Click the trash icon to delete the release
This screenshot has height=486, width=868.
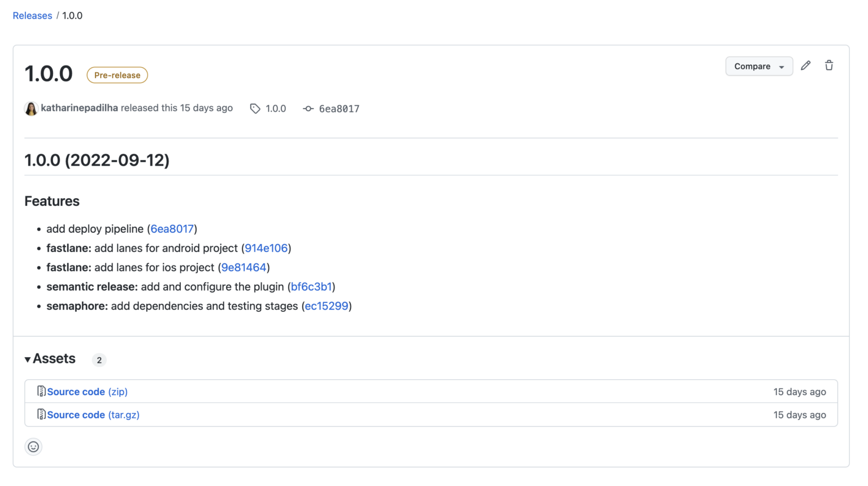pyautogui.click(x=829, y=66)
